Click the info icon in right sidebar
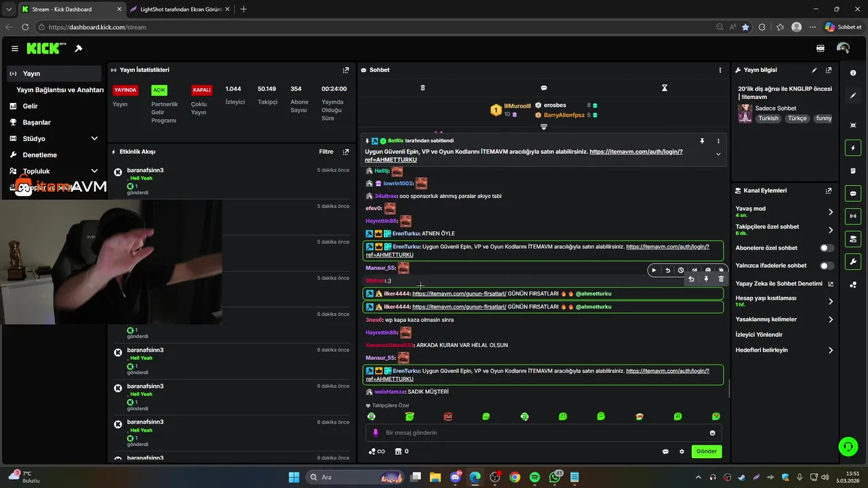 853,73
